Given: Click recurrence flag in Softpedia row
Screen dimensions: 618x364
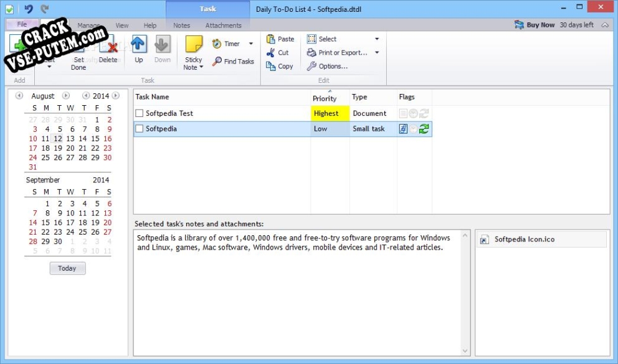Looking at the screenshot, I should pos(424,129).
